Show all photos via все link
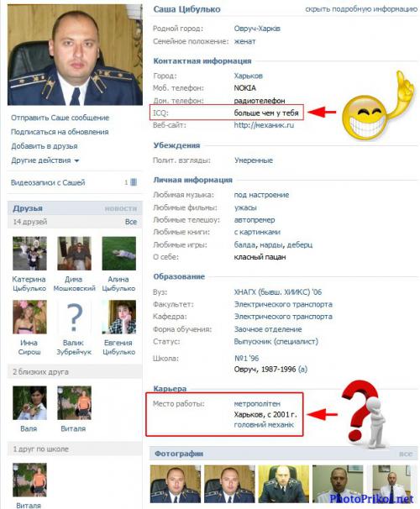 [406, 454]
